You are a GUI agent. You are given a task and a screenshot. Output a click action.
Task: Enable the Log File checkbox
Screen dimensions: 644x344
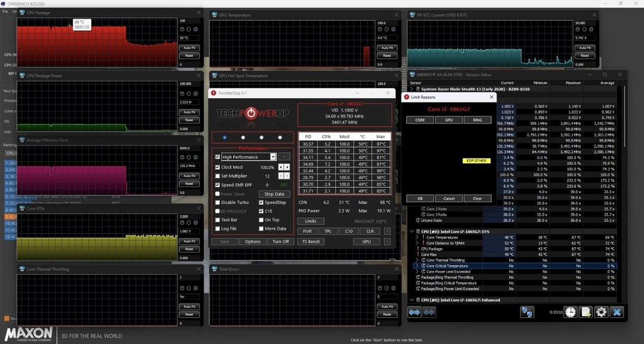click(217, 229)
